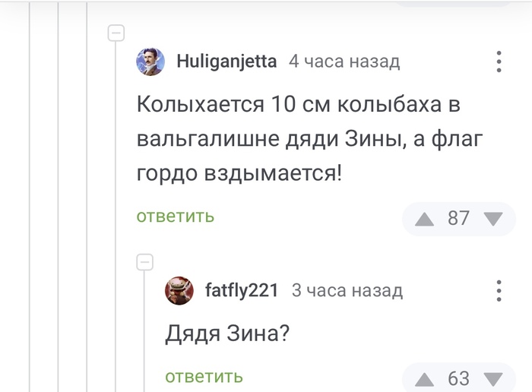Screen dimensions: 532x392
Task: Open three-dot menu on Huliganjetta's comment
Action: [x=499, y=62]
